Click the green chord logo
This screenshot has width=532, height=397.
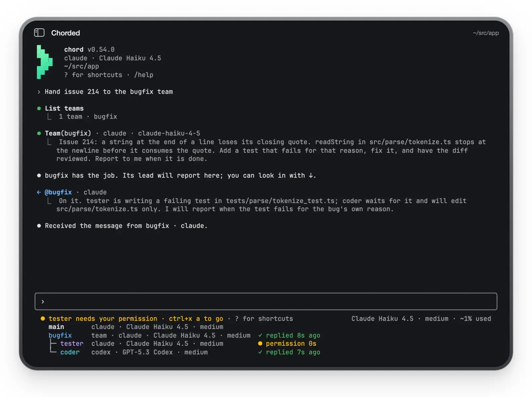[x=45, y=62]
